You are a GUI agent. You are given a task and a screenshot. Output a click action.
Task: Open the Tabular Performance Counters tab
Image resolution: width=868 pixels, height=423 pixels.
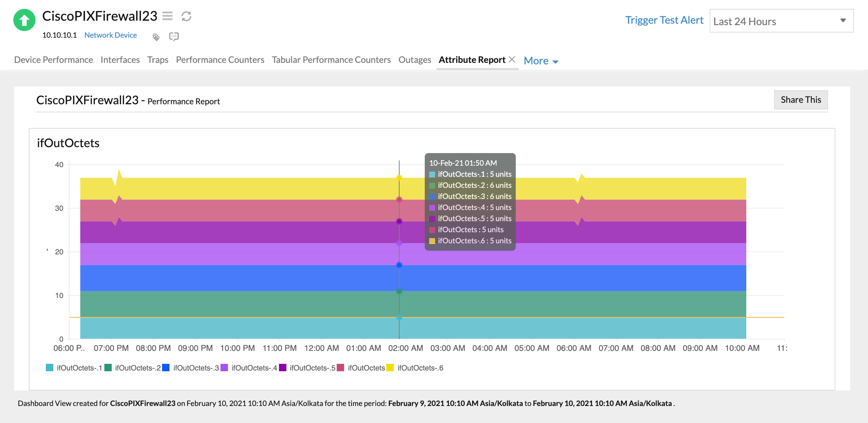coord(331,60)
